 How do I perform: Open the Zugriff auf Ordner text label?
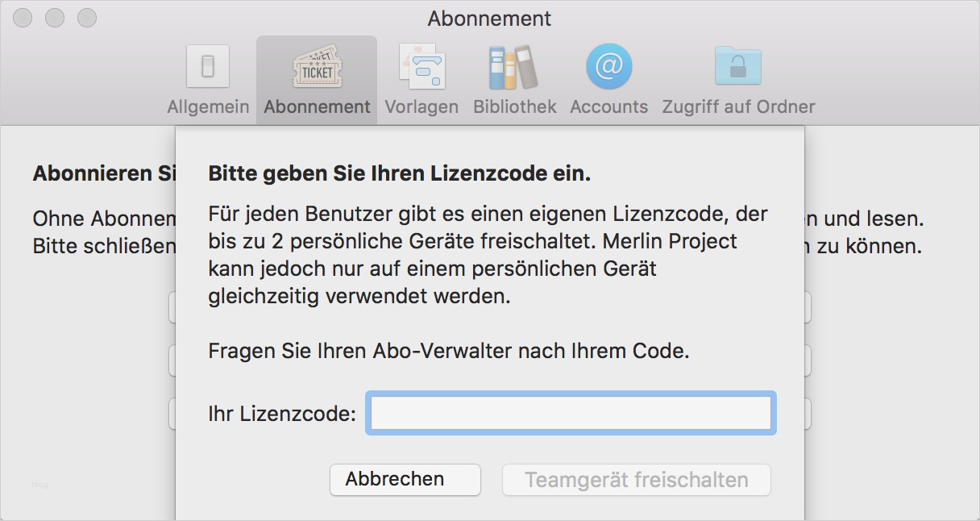(x=738, y=106)
